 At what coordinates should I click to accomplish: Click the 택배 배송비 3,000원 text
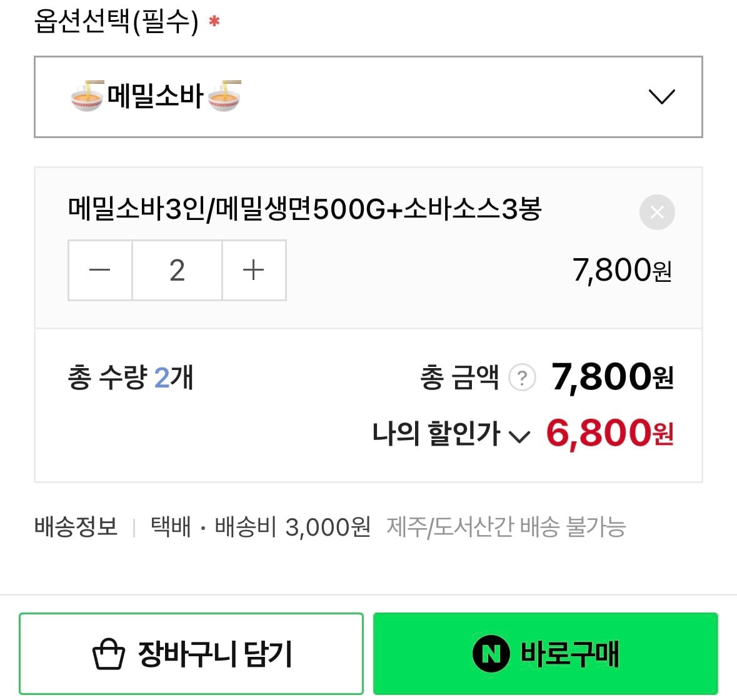(x=259, y=527)
